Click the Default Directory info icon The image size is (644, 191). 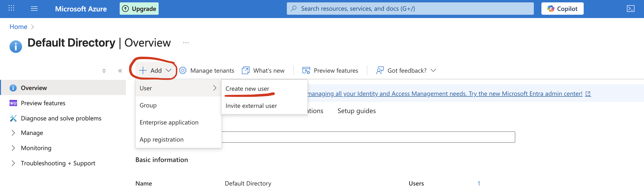tap(16, 47)
